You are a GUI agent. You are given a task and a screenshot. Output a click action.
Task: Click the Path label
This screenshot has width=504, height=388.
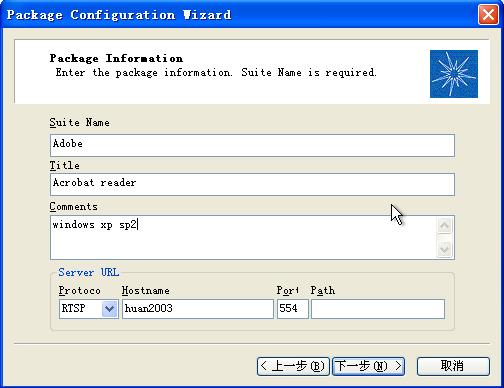pos(323,290)
